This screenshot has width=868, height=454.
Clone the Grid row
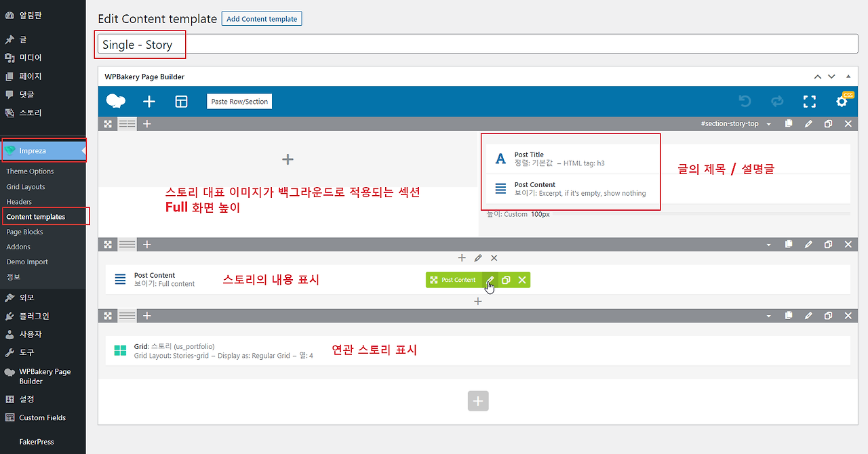pos(828,316)
